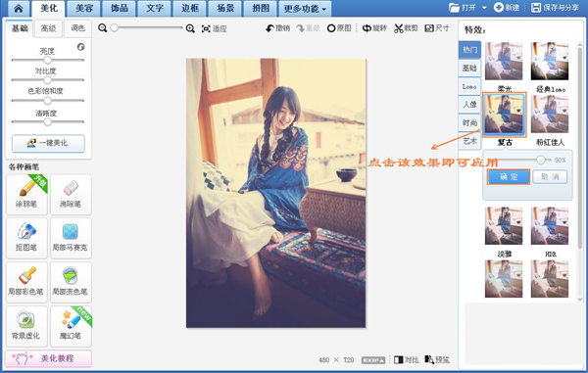
Task: Restore original image with 原图
Action: pos(339,28)
